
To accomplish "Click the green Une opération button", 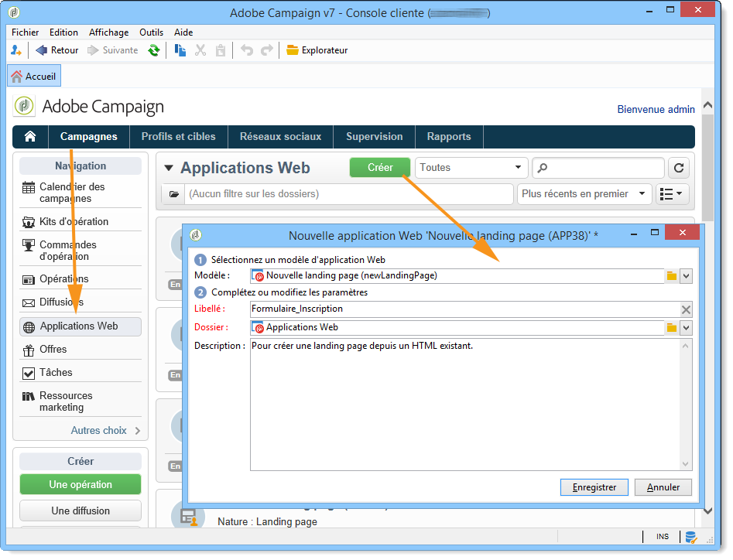I will (x=80, y=484).
